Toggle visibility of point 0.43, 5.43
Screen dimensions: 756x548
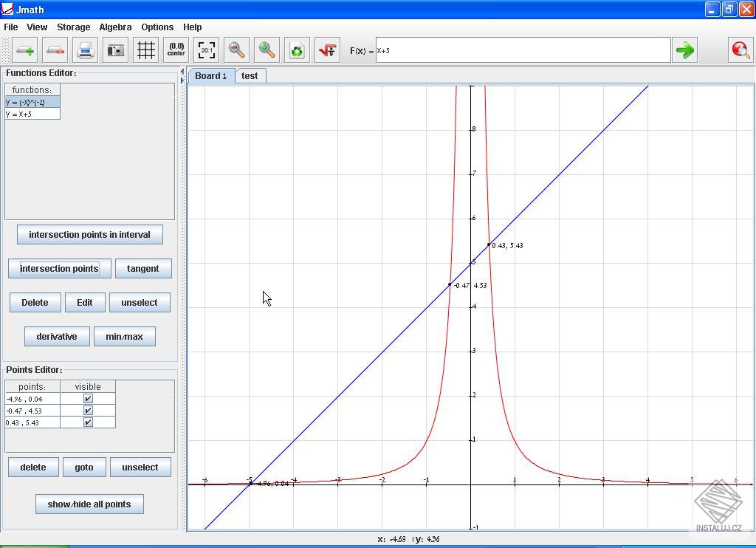click(88, 422)
